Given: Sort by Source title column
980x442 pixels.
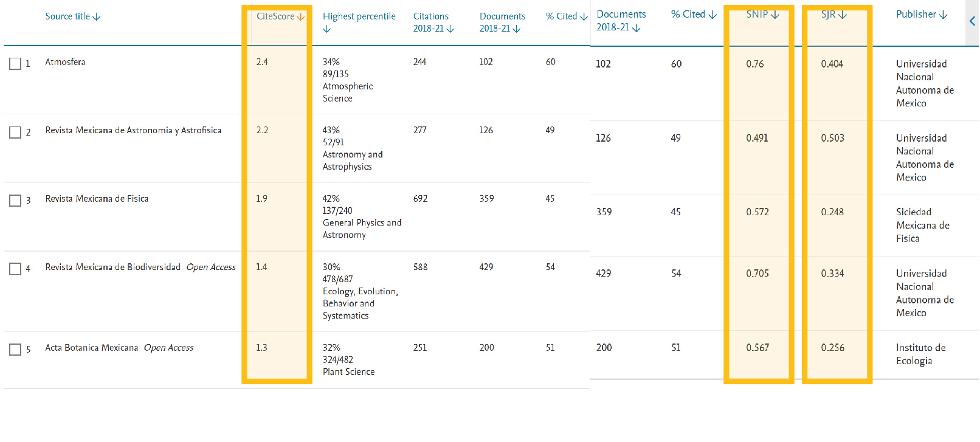Looking at the screenshot, I should [73, 16].
